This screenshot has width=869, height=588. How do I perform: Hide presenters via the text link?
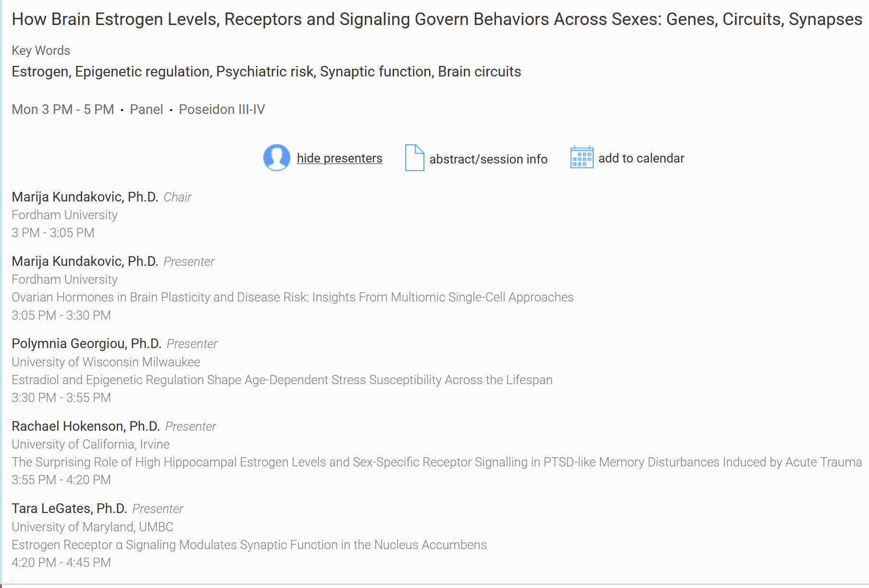point(339,158)
